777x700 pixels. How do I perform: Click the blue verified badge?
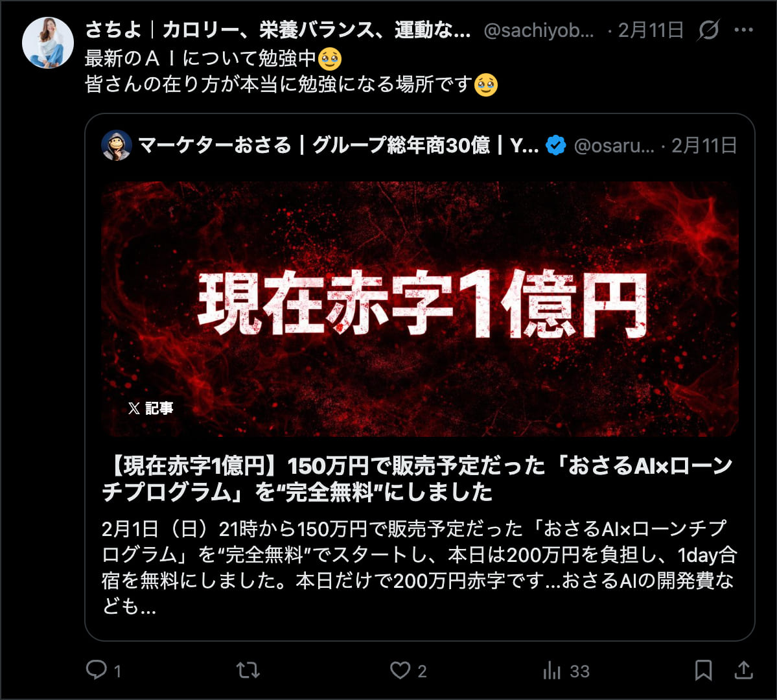coord(555,145)
